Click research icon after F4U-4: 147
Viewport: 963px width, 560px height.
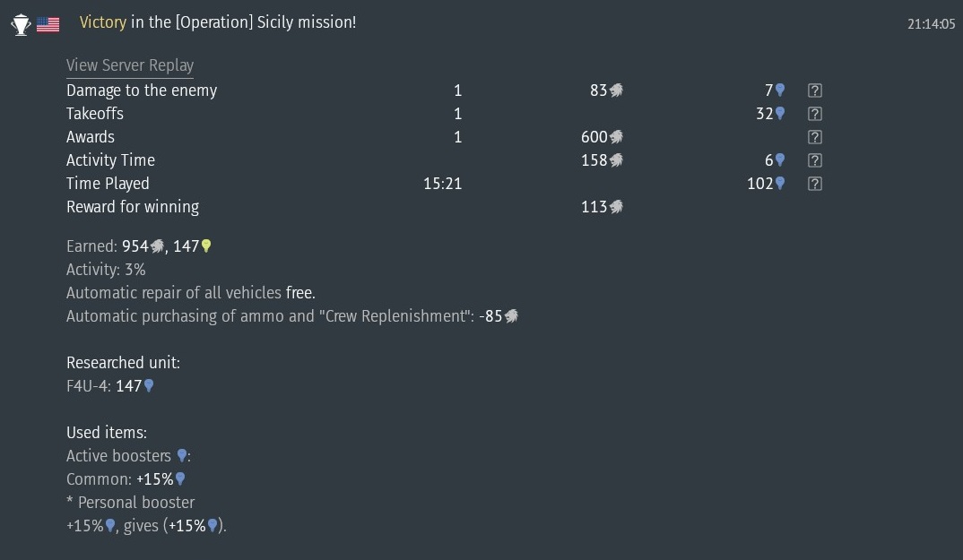click(149, 386)
